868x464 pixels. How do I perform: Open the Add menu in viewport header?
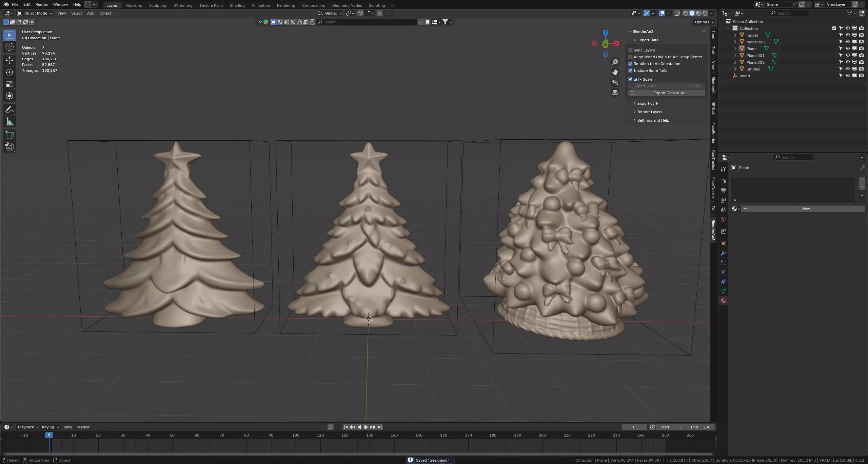91,13
